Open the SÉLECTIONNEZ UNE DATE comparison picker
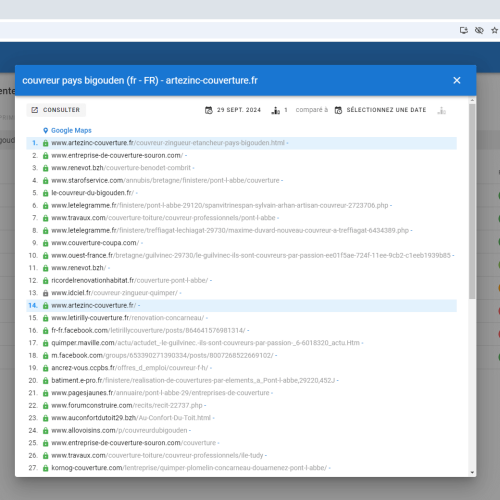The height and width of the screenshot is (500, 500). [381, 110]
